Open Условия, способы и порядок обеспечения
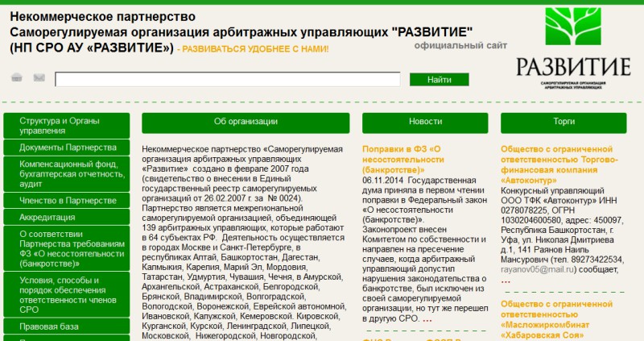Viewport: 644px width, 341px height. tap(67, 294)
